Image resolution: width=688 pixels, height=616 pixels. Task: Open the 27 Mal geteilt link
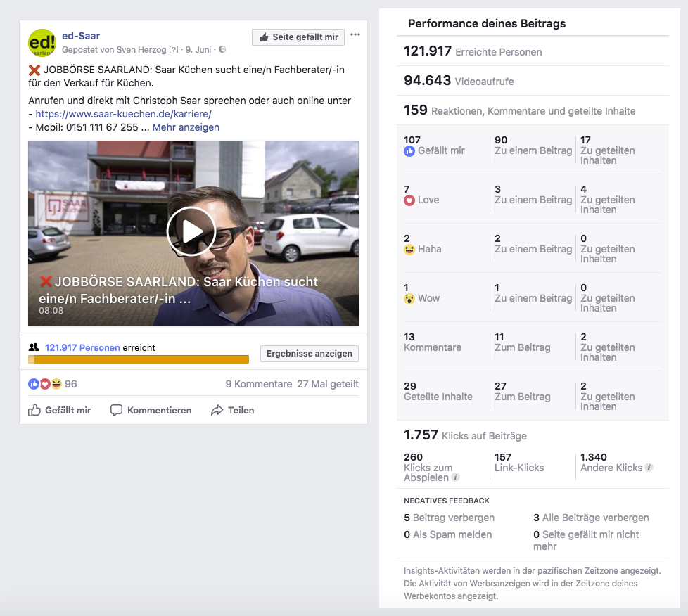[328, 385]
